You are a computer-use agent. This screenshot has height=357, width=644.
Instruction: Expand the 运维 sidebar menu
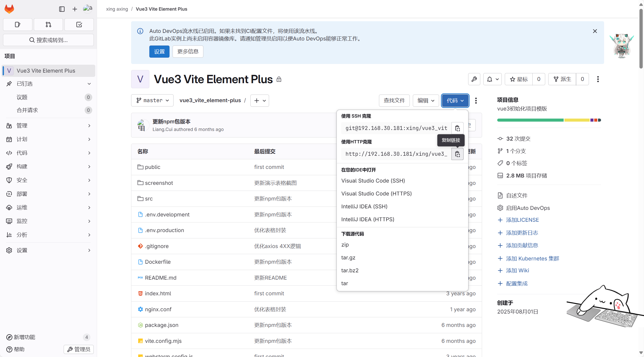48,208
